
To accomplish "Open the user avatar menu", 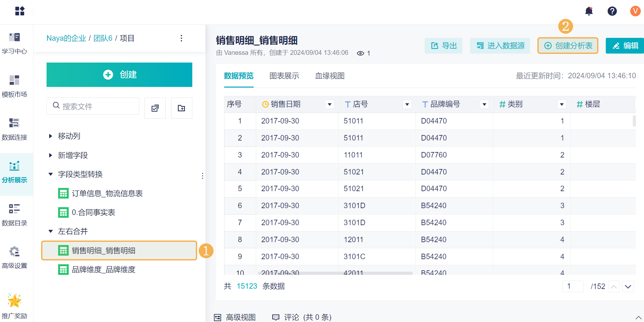I will [x=635, y=11].
